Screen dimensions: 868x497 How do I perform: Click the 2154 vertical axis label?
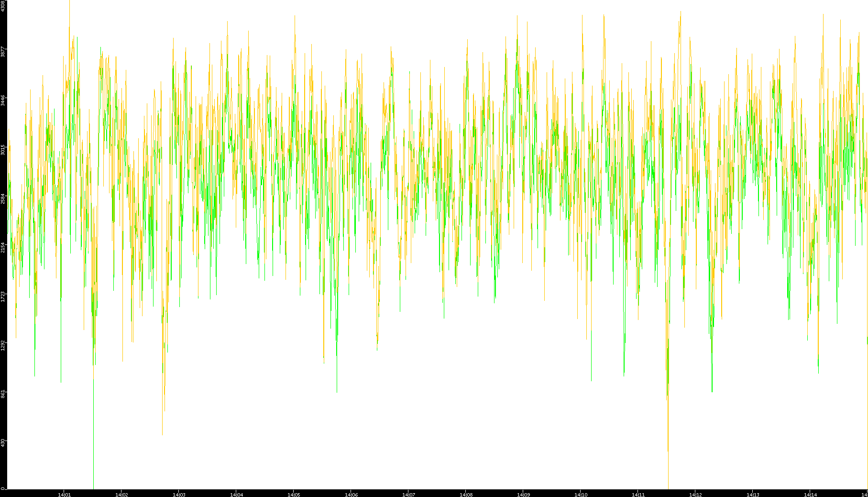(3, 247)
